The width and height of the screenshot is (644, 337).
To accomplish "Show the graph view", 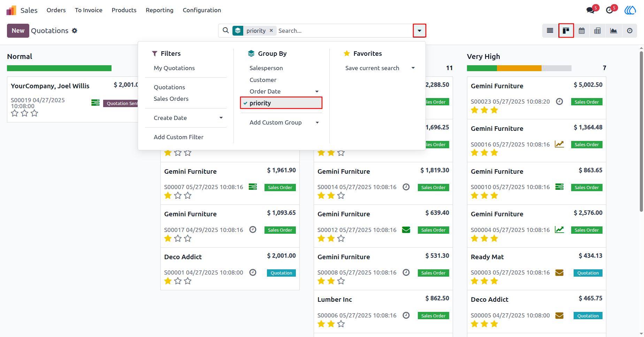I will (x=614, y=31).
